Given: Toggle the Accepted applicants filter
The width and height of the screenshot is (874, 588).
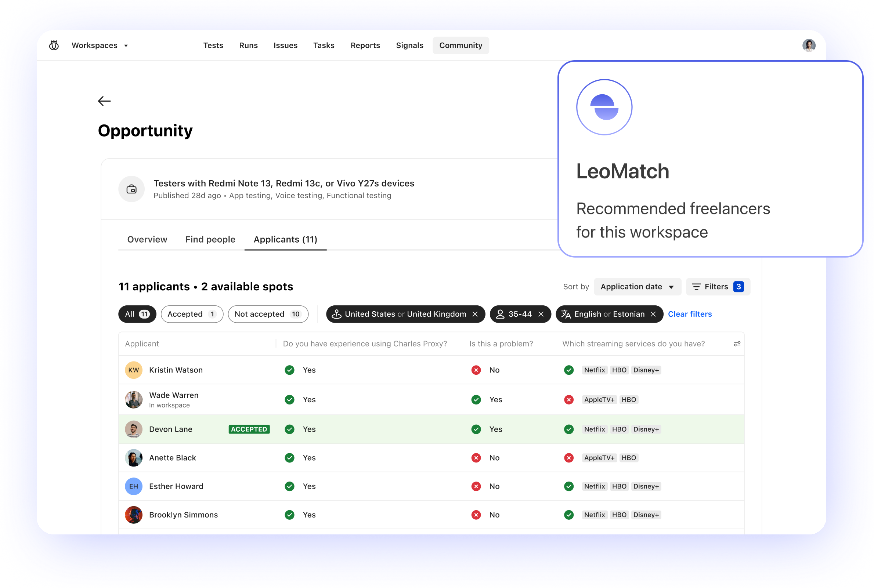Looking at the screenshot, I should point(192,314).
